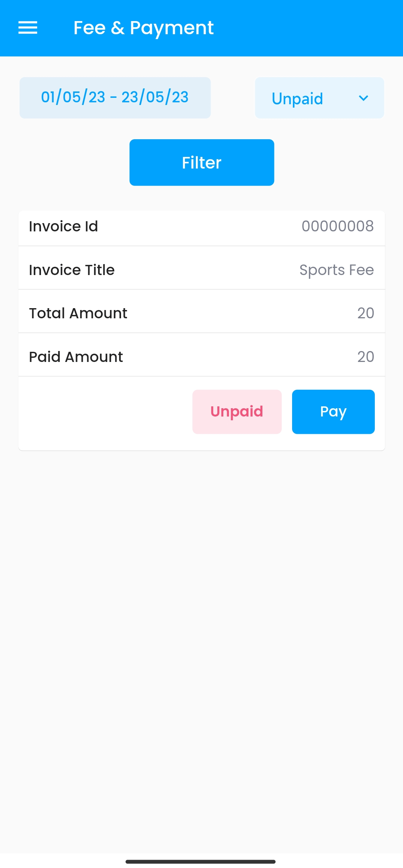Screen dimensions: 403x868
Task: Open the Unpaid status filter dropdown
Action: point(297,98)
